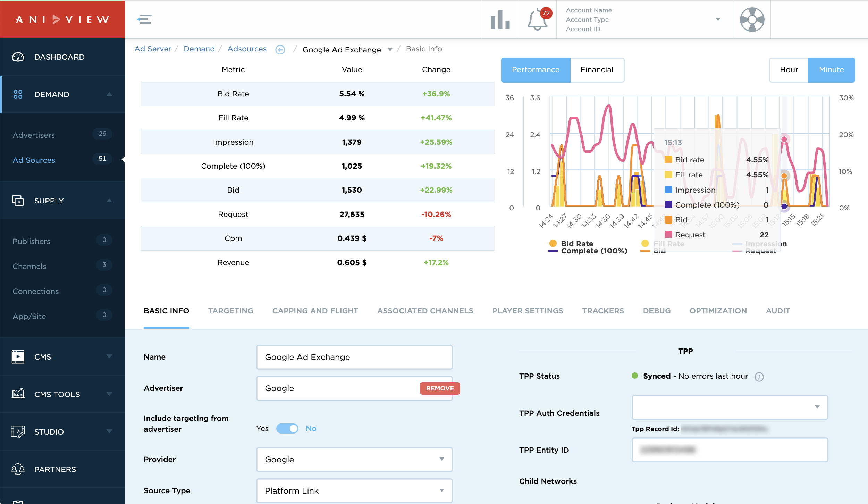This screenshot has width=868, height=504.
Task: Remove the Google advertiser
Action: pos(439,388)
